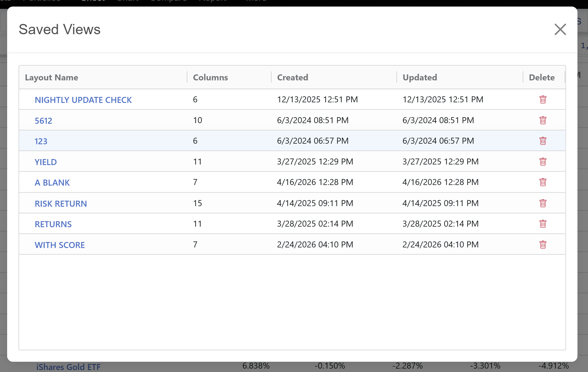Click created date 12/13/2025 12:51 PM
The image size is (588, 372).
[317, 99]
